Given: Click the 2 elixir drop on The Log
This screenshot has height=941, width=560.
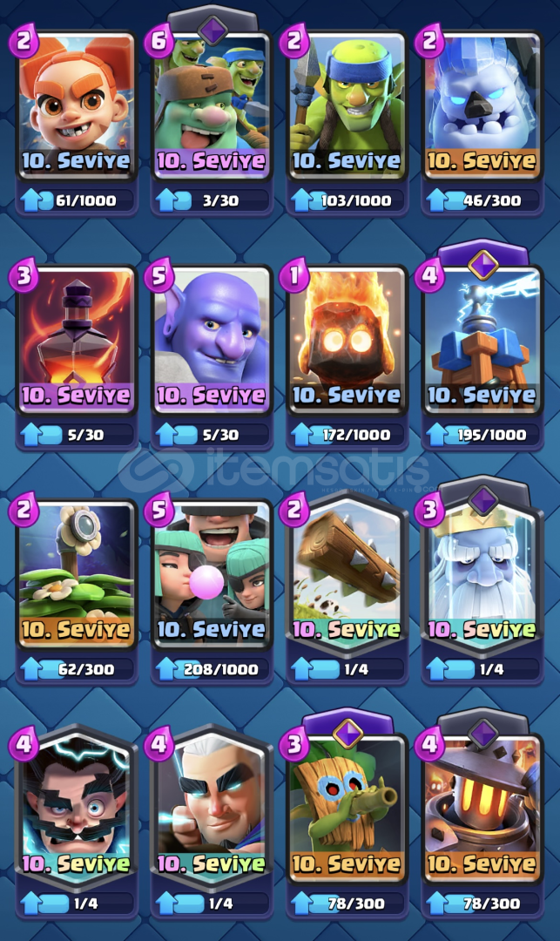Looking at the screenshot, I should pyautogui.click(x=295, y=510).
